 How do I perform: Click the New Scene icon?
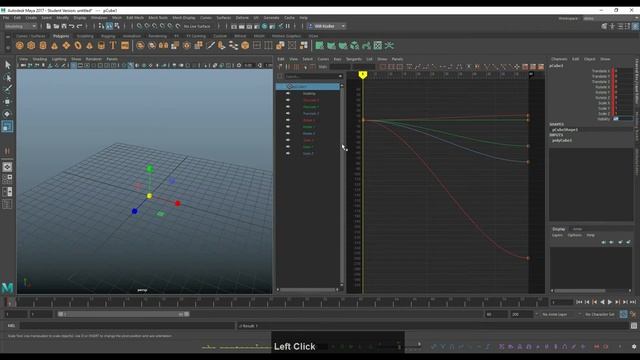tap(49, 26)
